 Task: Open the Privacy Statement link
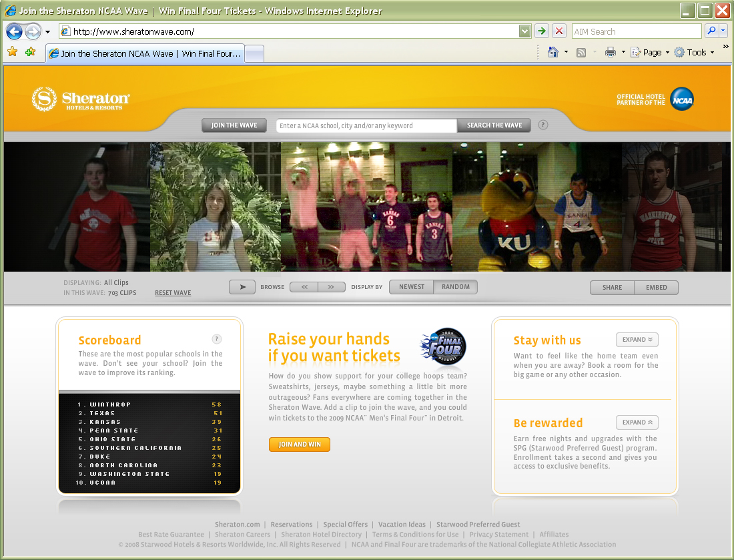pyautogui.click(x=499, y=534)
